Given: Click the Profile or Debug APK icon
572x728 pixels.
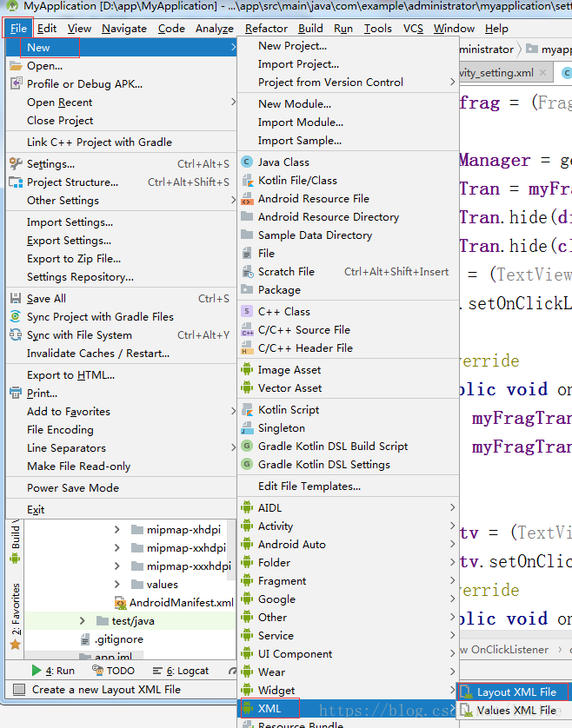Looking at the screenshot, I should click(x=16, y=83).
